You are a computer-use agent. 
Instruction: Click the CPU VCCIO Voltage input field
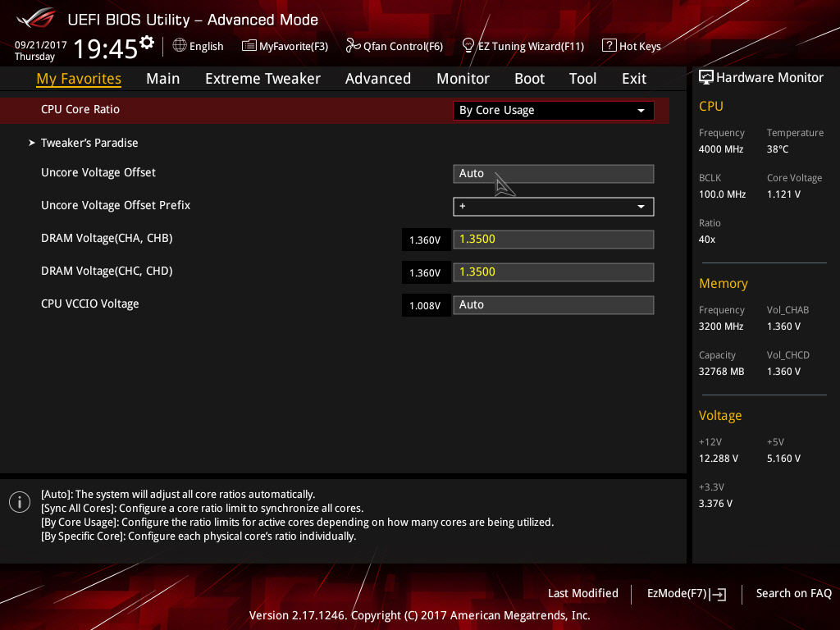tap(554, 305)
